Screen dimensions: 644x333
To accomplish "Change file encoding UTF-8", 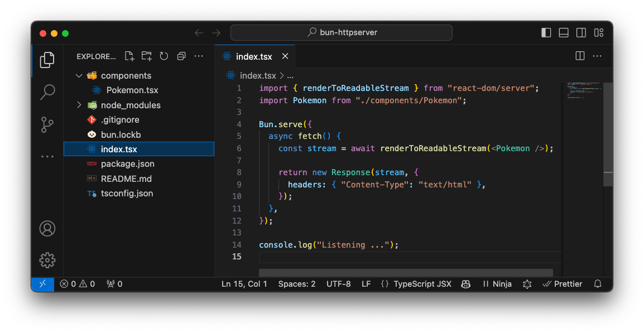I will pyautogui.click(x=338, y=284).
